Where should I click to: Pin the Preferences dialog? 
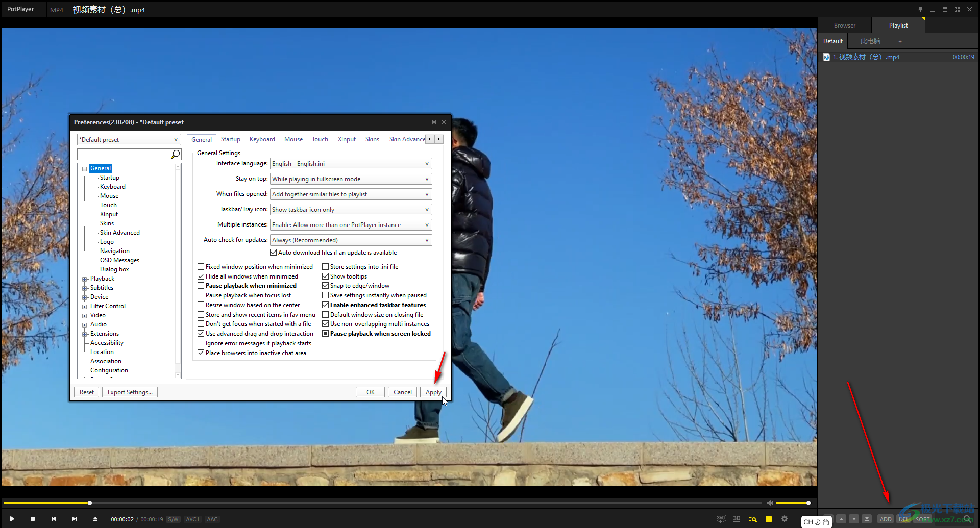pyautogui.click(x=433, y=122)
